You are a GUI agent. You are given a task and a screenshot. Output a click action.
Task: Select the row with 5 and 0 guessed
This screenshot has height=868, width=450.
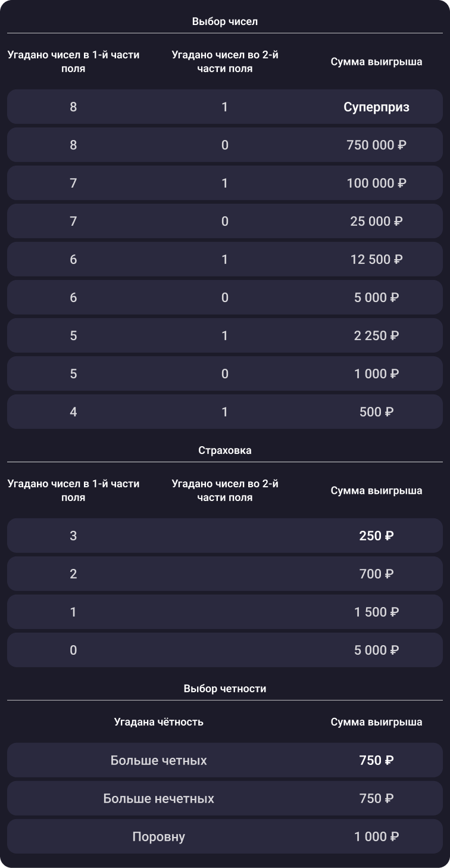click(x=225, y=374)
